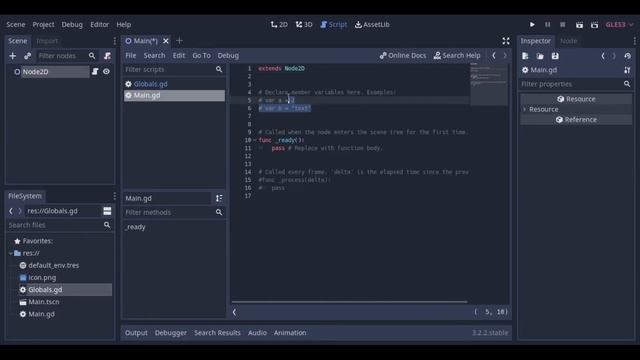Open Online Docs link
Image resolution: width=640 pixels, height=360 pixels.
coord(403,56)
